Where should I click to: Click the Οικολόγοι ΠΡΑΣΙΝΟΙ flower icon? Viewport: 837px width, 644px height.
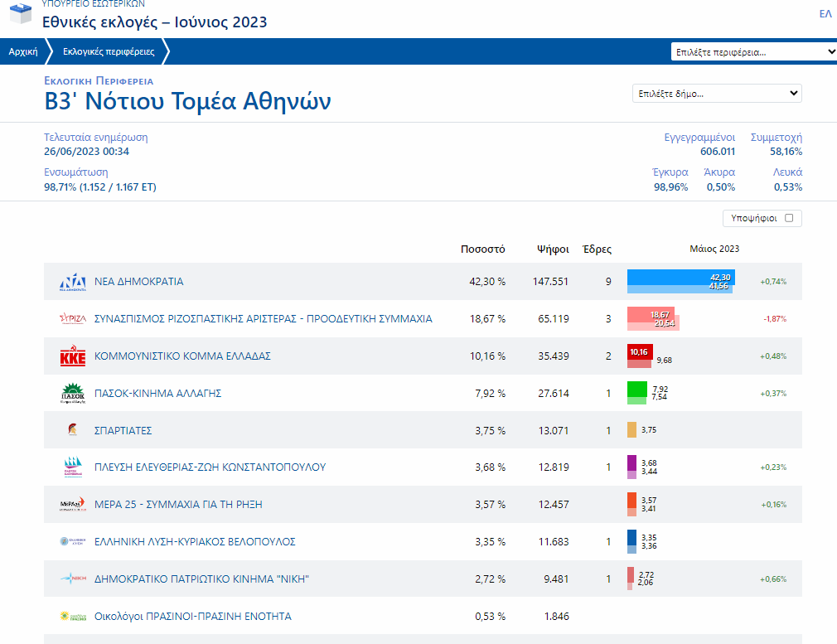point(74,616)
